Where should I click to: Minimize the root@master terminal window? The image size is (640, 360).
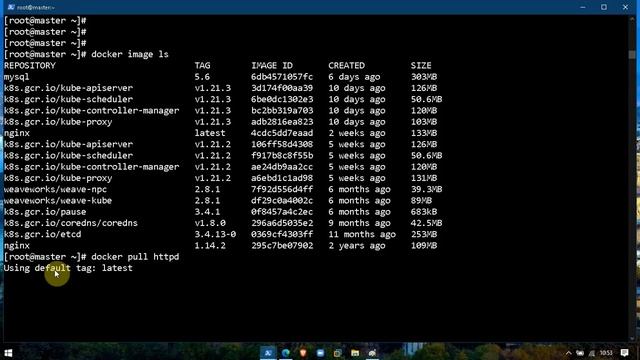pyautogui.click(x=583, y=7)
